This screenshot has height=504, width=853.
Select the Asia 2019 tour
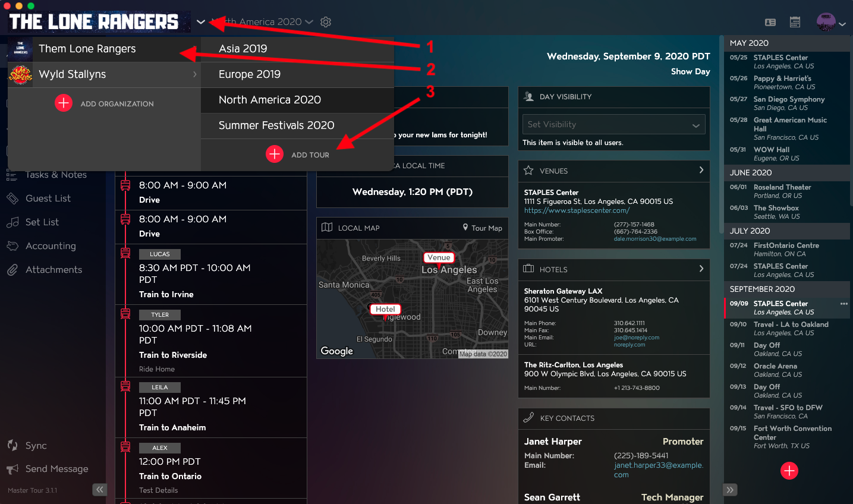pyautogui.click(x=297, y=49)
